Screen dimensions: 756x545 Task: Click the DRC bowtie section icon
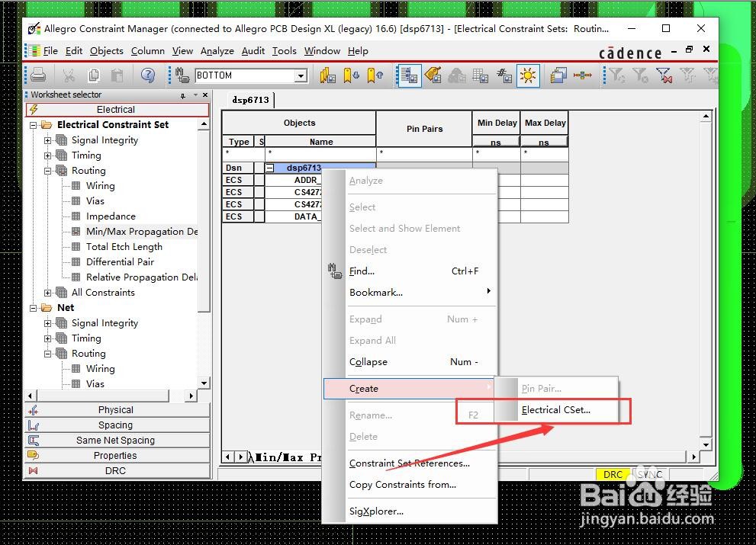pos(34,471)
